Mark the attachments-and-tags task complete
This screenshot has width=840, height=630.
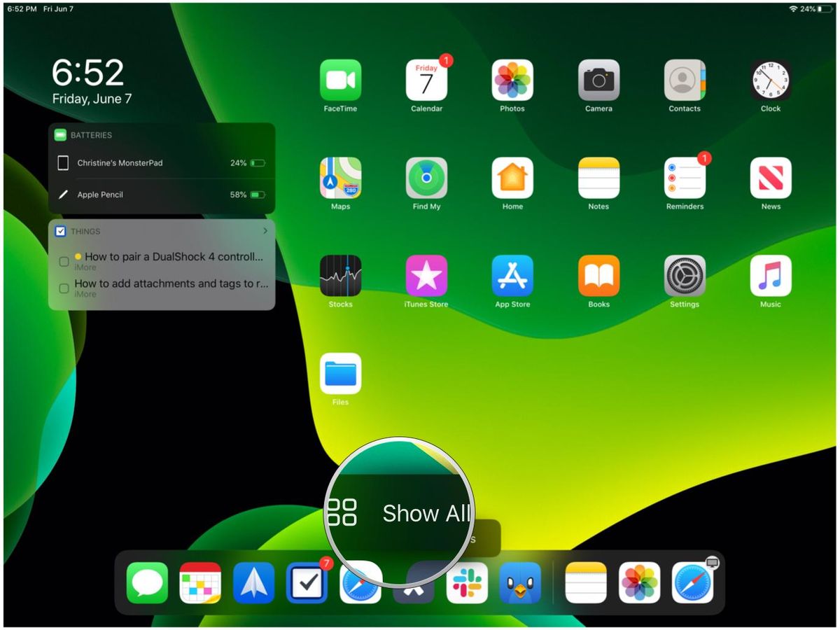pos(63,288)
